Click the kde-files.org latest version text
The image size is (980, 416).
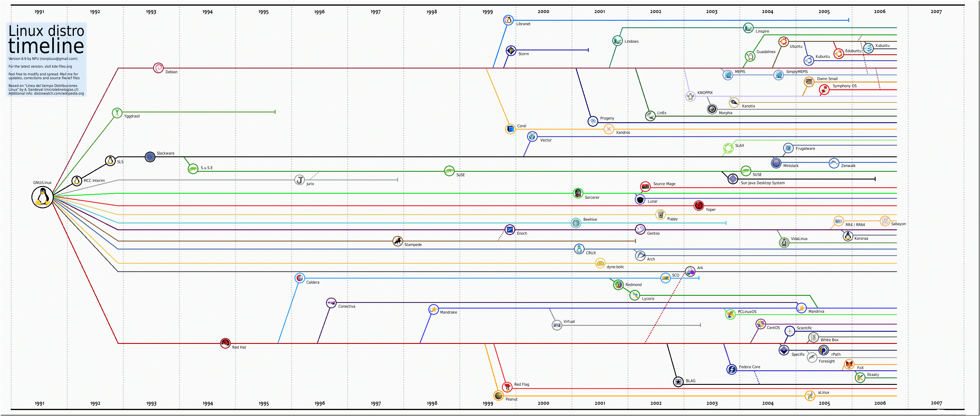click(40, 66)
